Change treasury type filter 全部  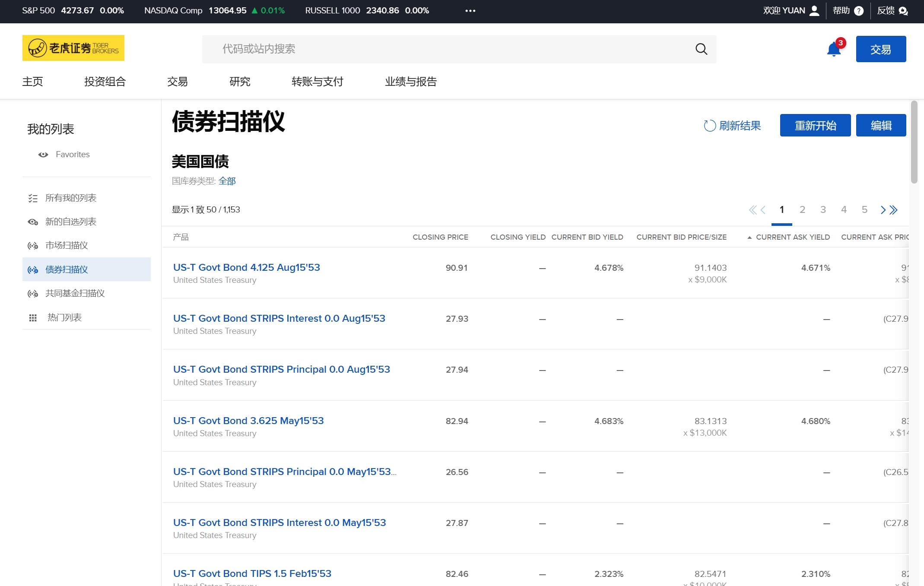point(227,181)
